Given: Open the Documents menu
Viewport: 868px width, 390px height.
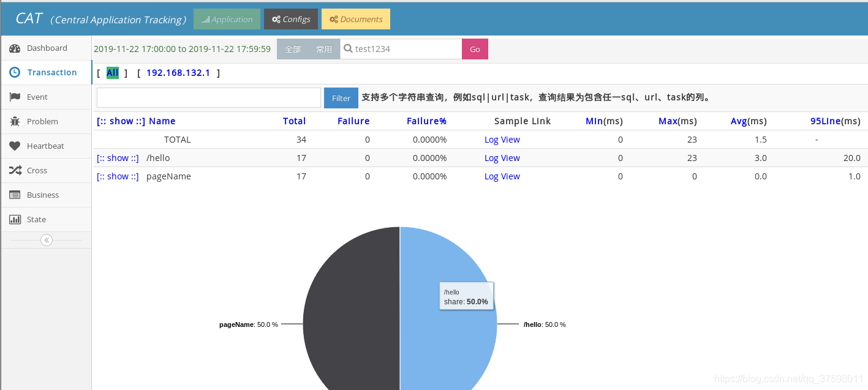Looking at the screenshot, I should [355, 18].
